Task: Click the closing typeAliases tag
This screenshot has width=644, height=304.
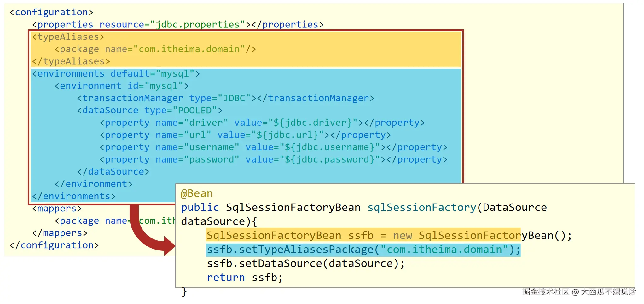Action: click(71, 61)
